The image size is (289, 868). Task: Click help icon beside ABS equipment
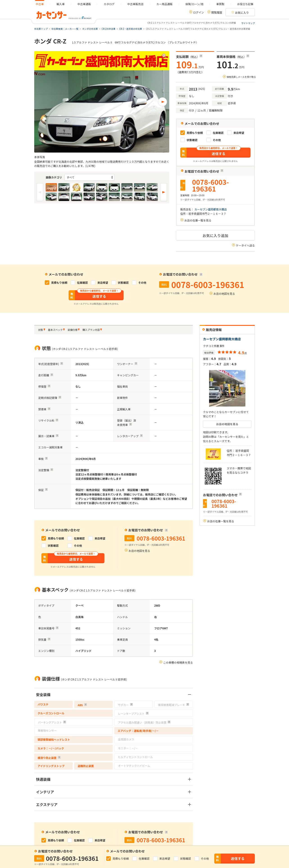pyautogui.click(x=86, y=705)
